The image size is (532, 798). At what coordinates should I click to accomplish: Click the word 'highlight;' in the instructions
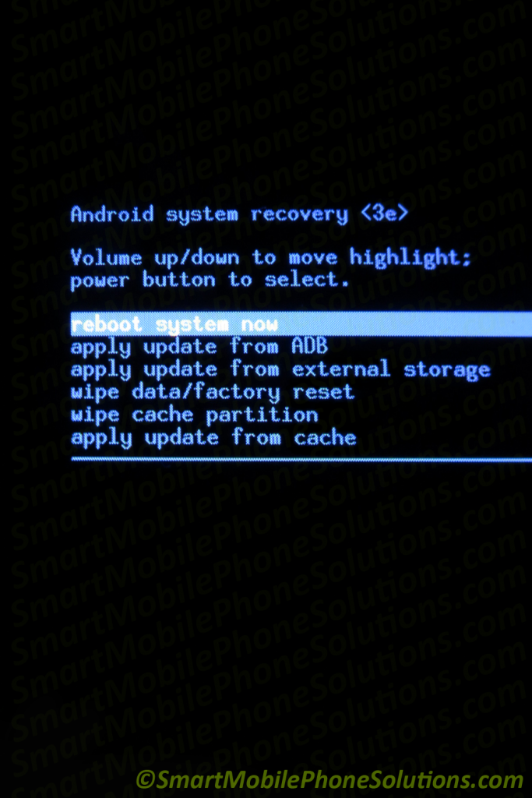point(410,257)
